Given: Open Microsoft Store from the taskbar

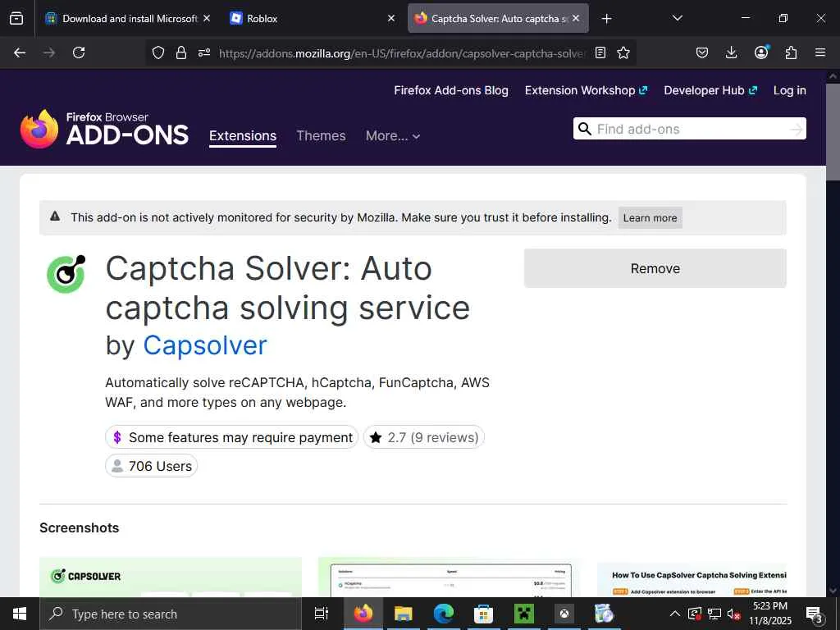Looking at the screenshot, I should click(x=484, y=614).
